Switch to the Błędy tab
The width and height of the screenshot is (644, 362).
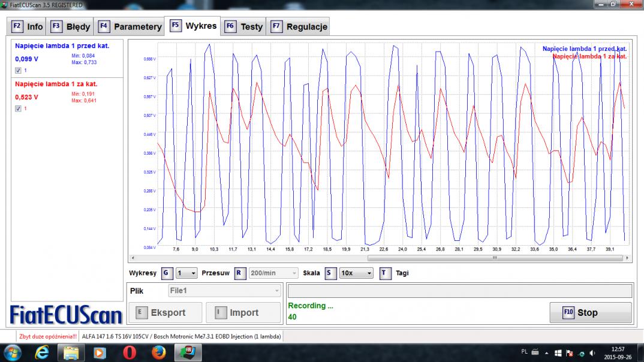[x=70, y=27]
